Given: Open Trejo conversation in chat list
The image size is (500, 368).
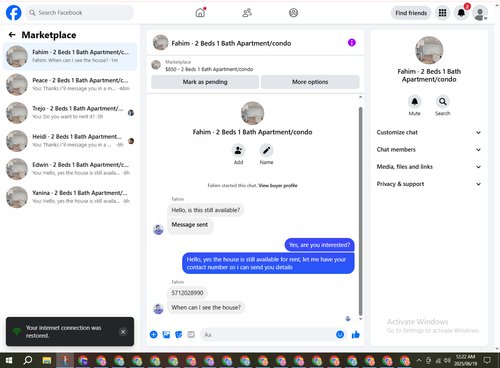Looking at the screenshot, I should tap(70, 113).
